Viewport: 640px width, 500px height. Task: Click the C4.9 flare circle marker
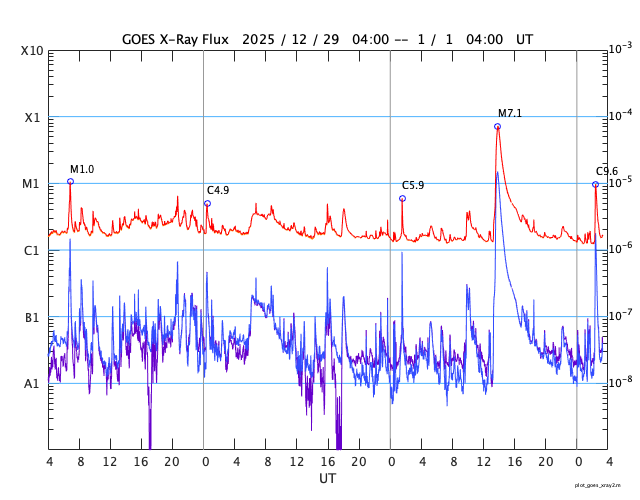click(x=207, y=203)
